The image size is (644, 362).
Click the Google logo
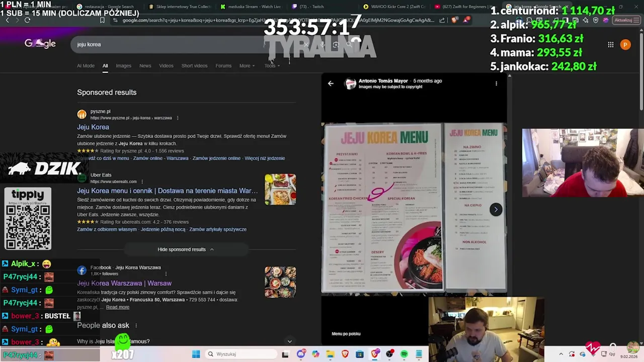click(x=40, y=44)
